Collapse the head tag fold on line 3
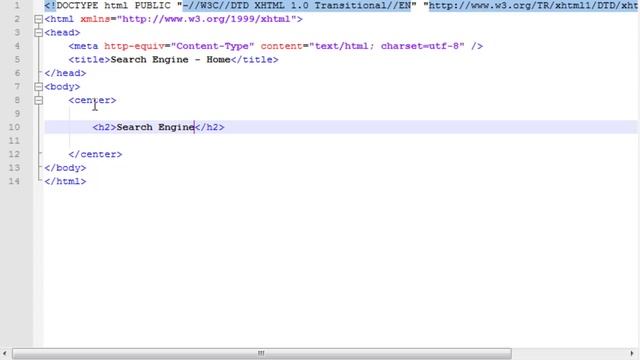The width and height of the screenshot is (640, 360). (x=38, y=33)
